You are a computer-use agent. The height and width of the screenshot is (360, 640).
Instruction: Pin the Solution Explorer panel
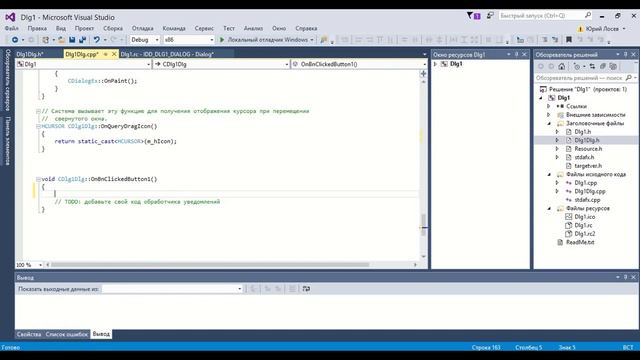[x=625, y=54]
